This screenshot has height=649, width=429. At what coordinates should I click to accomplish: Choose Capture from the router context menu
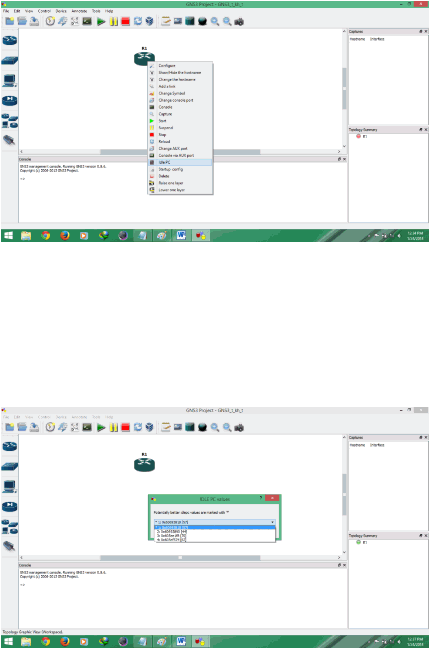(180, 114)
